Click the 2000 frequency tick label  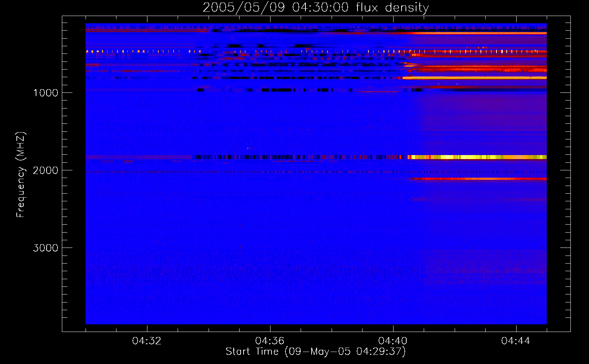pyautogui.click(x=46, y=170)
